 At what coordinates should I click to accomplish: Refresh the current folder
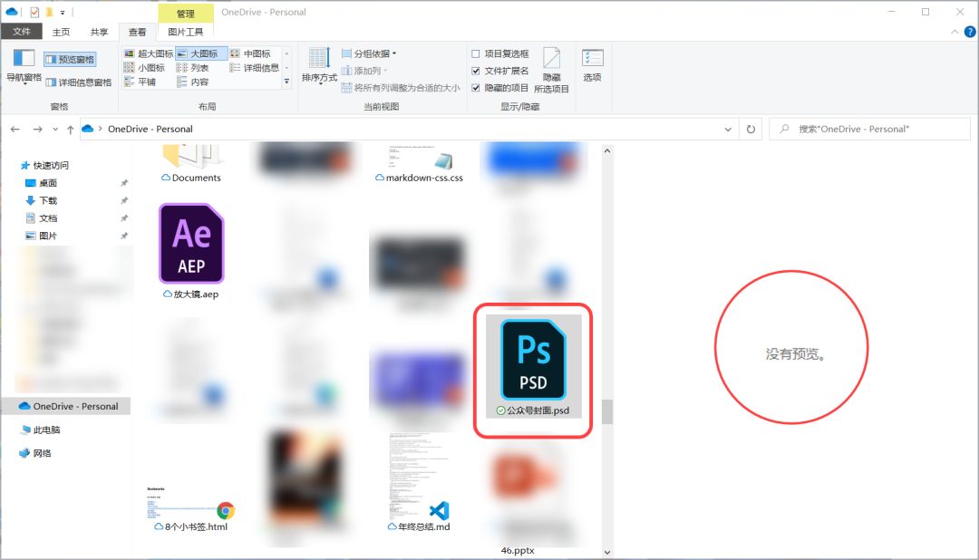[751, 130]
